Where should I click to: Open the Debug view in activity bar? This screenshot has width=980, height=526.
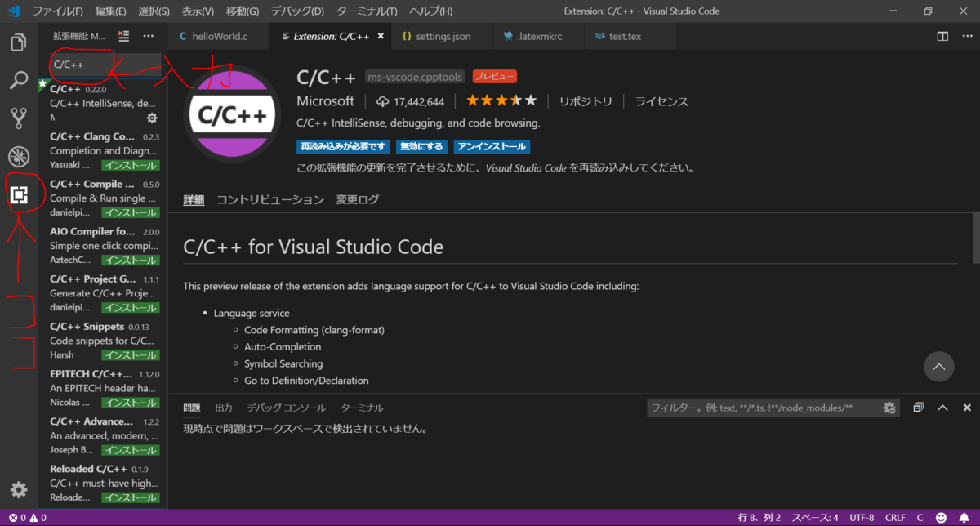pyautogui.click(x=18, y=157)
